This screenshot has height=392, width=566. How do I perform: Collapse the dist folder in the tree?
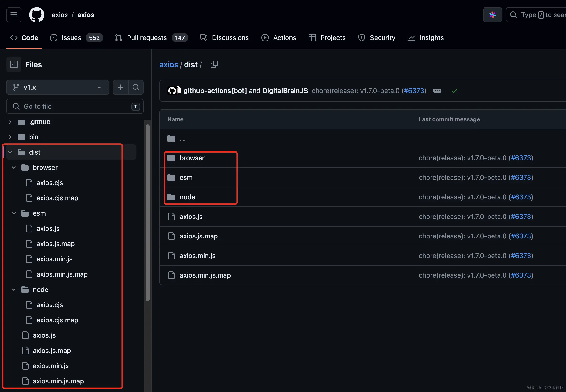pyautogui.click(x=10, y=152)
